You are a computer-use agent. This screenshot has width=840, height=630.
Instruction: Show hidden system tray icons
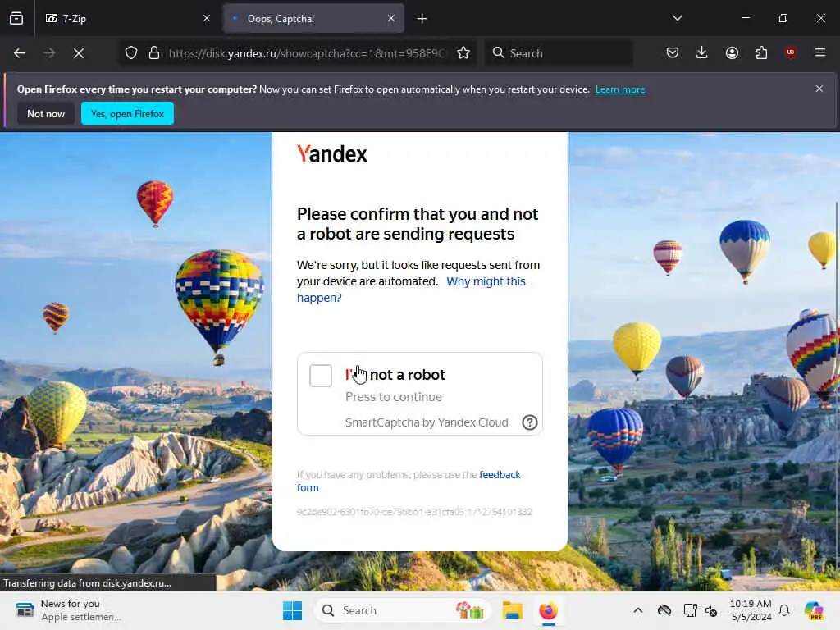click(x=637, y=610)
